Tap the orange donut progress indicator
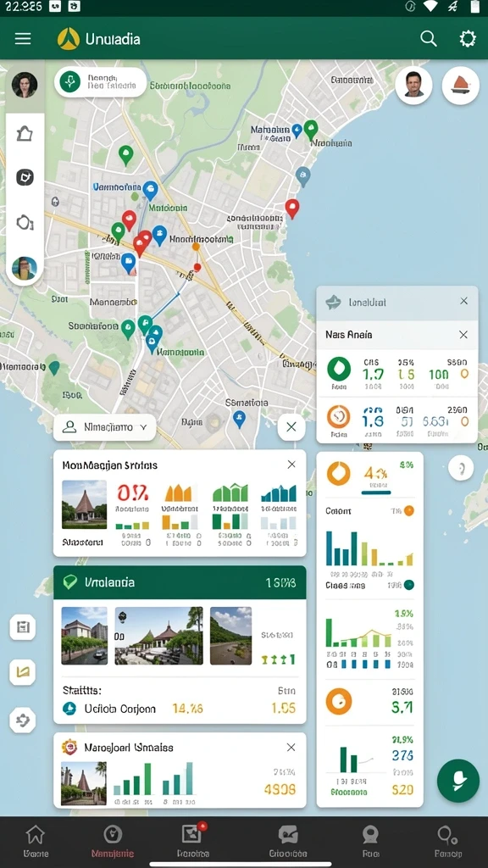The height and width of the screenshot is (868, 488). coord(338,473)
